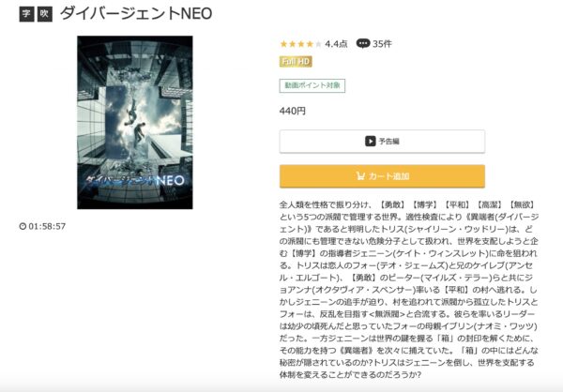Viewport: 563px width, 392px height.
Task: Click the 4.4点 rating score
Action: 336,44
